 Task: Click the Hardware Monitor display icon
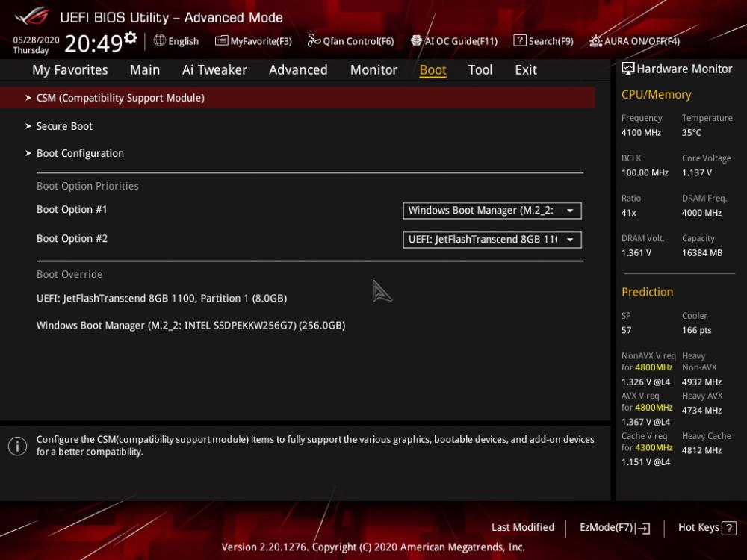coord(627,69)
